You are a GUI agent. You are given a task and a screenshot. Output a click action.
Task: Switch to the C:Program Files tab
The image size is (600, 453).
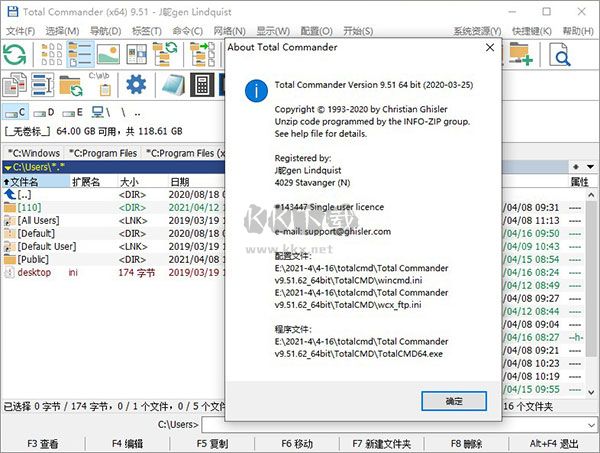click(x=103, y=153)
